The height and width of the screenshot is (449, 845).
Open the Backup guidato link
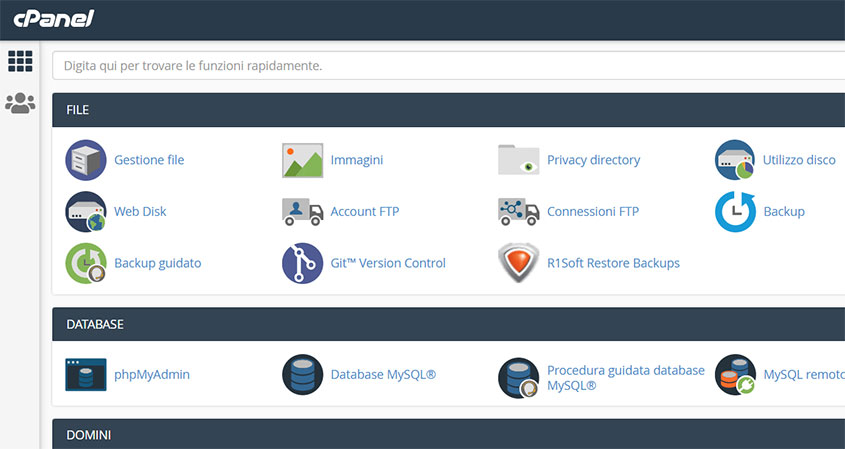[158, 264]
